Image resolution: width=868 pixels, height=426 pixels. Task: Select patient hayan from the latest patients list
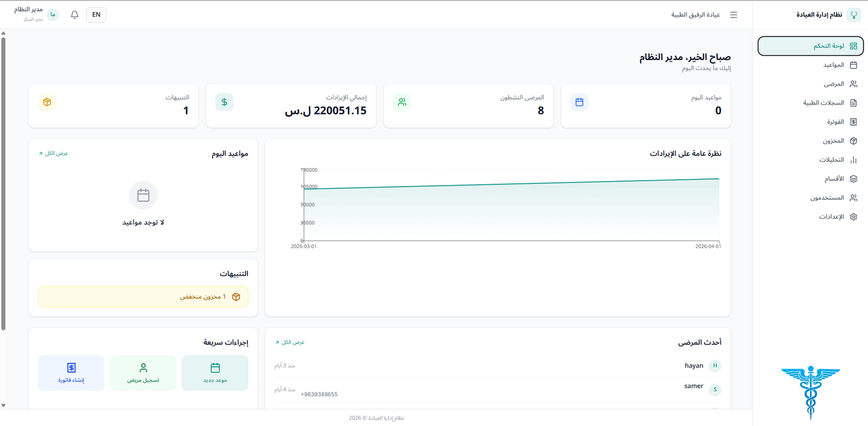pyautogui.click(x=693, y=366)
